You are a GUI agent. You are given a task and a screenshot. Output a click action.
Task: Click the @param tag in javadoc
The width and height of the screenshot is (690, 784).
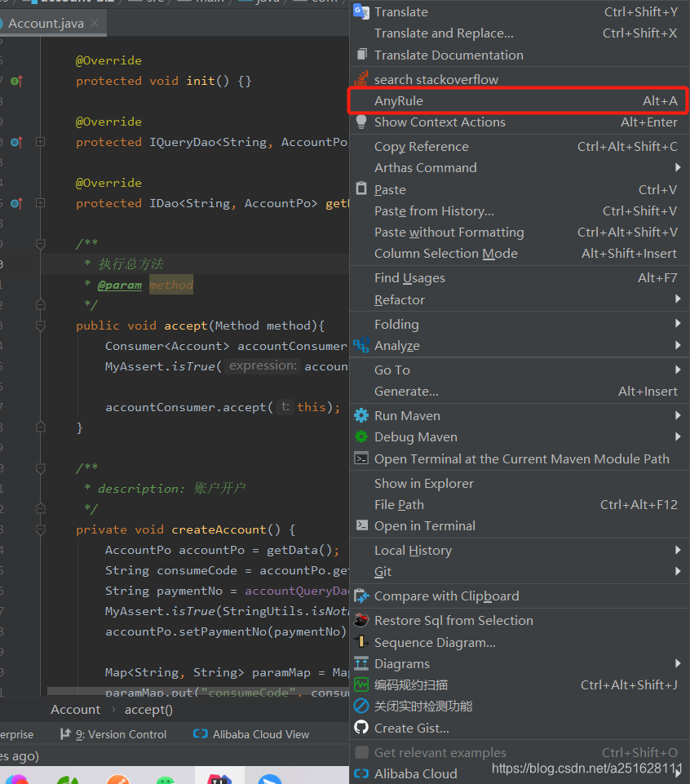click(120, 285)
